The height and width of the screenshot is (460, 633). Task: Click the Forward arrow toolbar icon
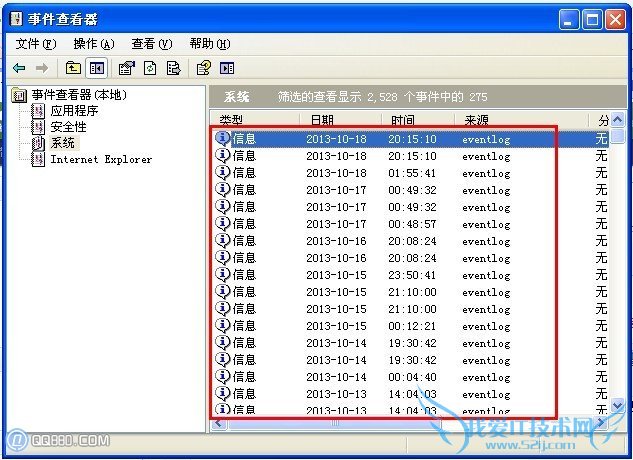click(42, 68)
